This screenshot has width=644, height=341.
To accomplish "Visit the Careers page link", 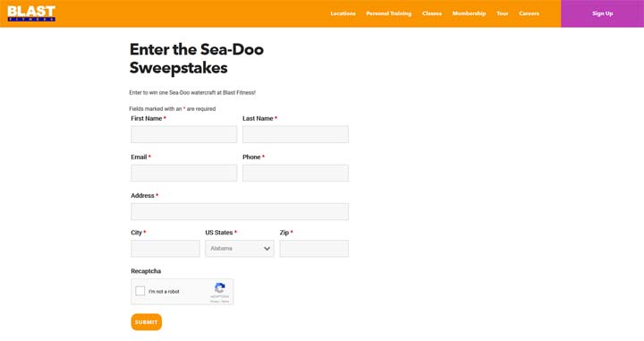I will coord(529,13).
